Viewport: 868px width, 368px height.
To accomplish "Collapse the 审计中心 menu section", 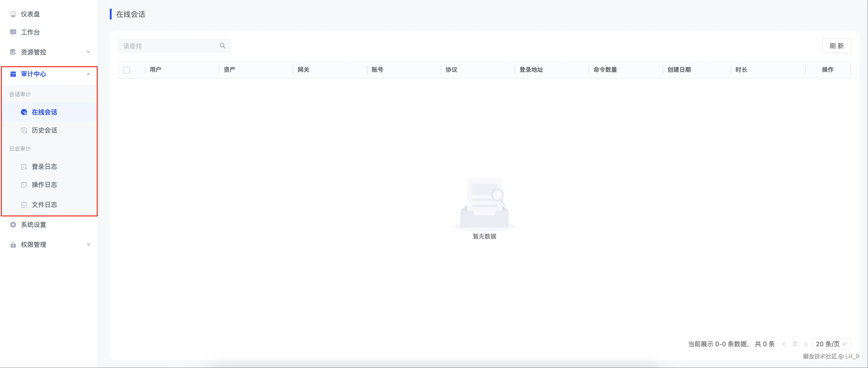I will [88, 74].
